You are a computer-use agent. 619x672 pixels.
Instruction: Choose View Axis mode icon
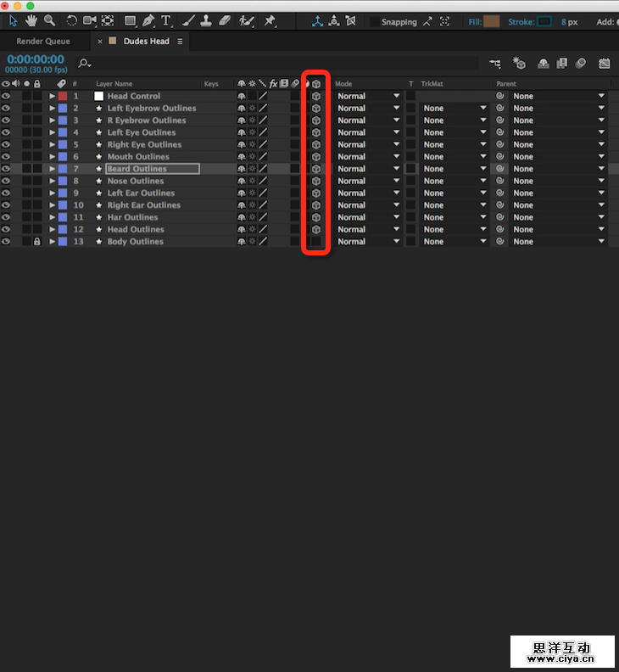tap(350, 20)
